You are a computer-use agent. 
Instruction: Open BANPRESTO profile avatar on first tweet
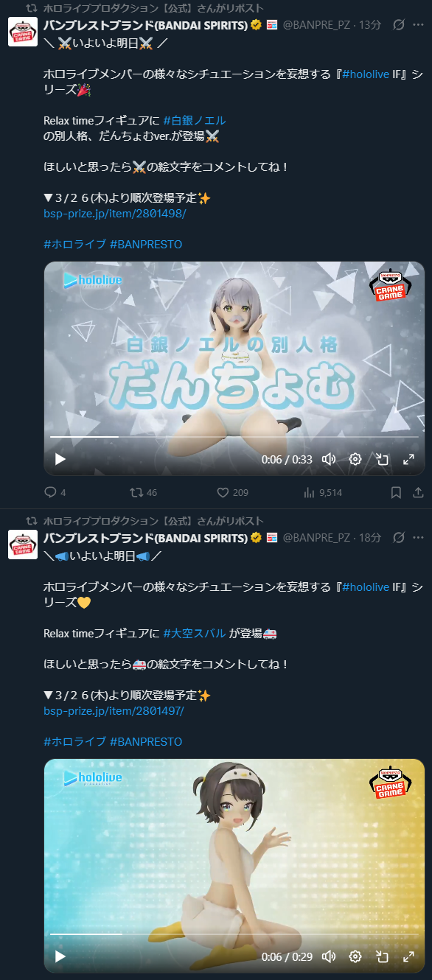click(23, 32)
